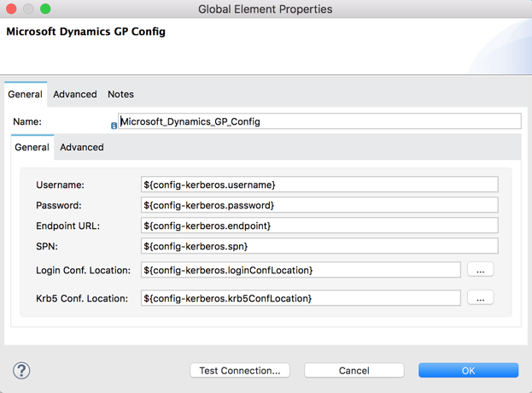The image size is (532, 393).
Task: Browse for Login Conf. Location file
Action: pyautogui.click(x=480, y=270)
